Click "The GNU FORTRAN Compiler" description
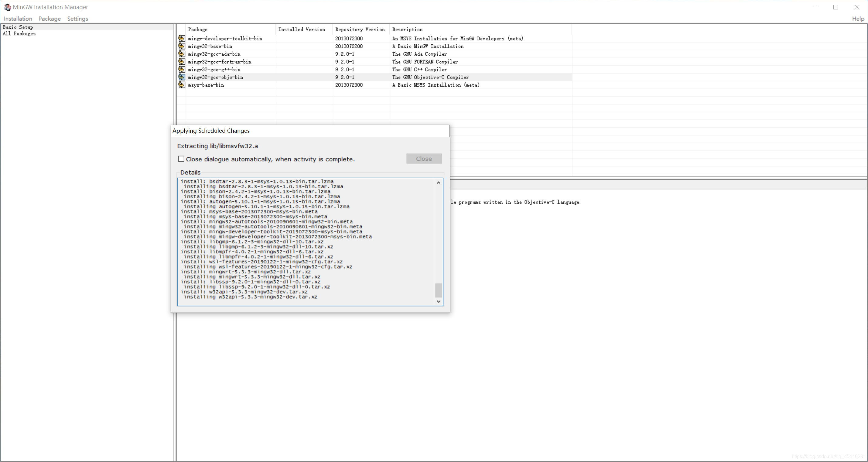 click(425, 62)
